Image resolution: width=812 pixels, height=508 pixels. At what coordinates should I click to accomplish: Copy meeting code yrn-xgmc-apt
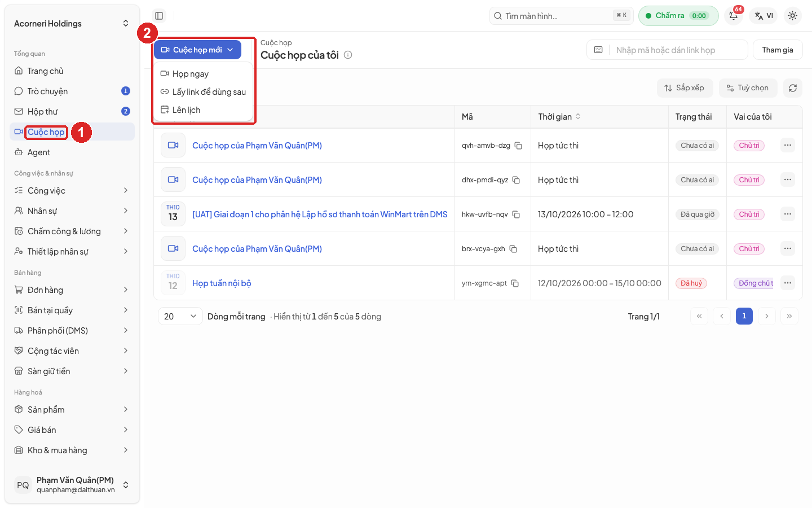[x=515, y=283]
